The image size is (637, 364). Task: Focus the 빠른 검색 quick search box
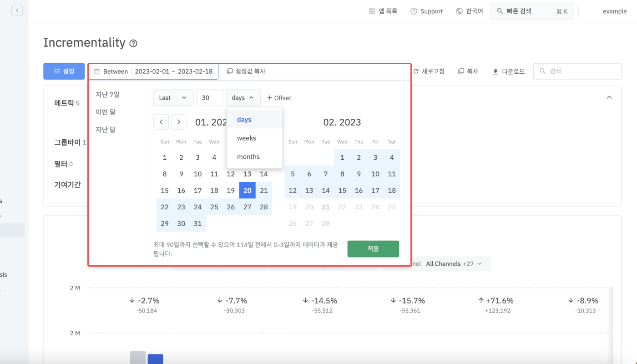click(x=531, y=11)
